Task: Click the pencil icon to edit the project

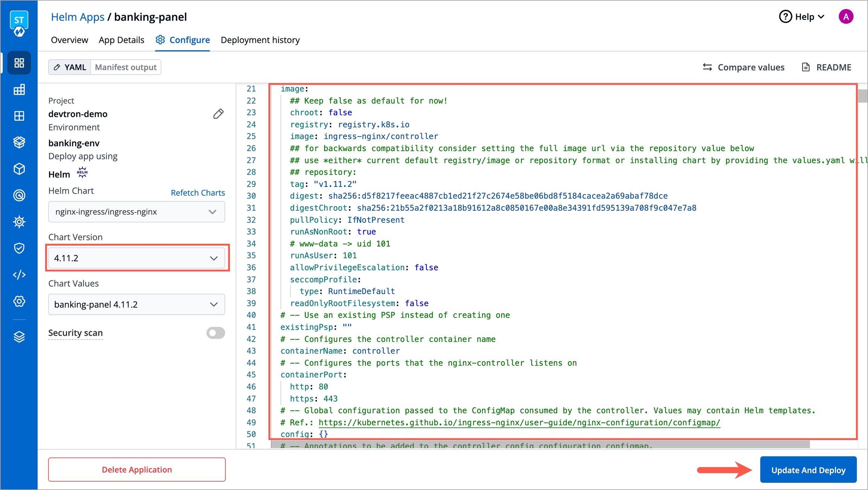Action: point(218,114)
